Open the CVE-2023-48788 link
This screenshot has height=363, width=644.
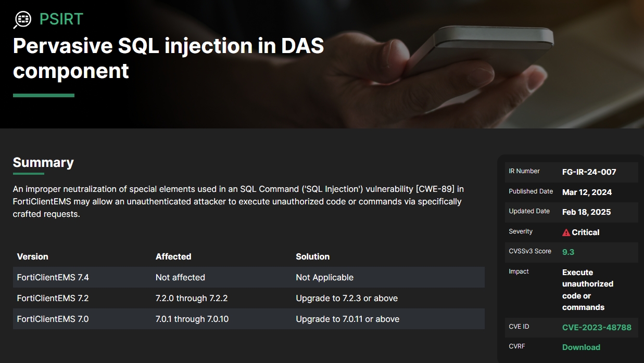[x=597, y=327]
